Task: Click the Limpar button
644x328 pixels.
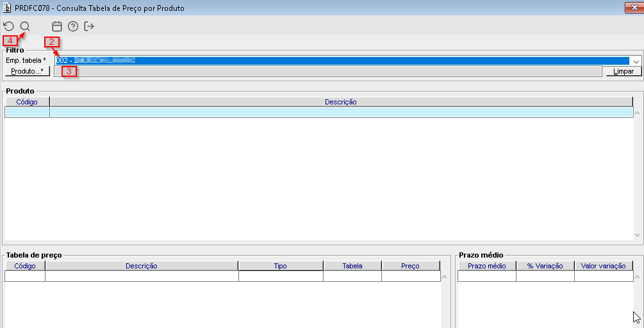Action: pos(623,71)
